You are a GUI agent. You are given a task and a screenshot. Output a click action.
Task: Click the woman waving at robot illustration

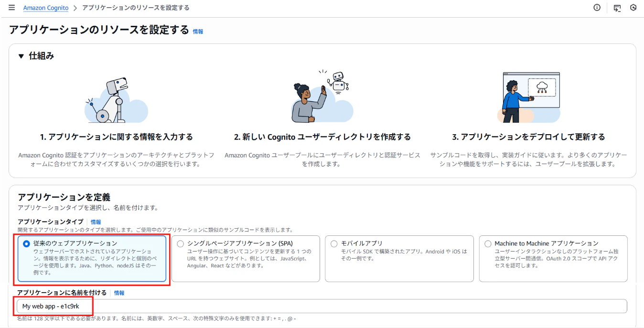click(322, 97)
